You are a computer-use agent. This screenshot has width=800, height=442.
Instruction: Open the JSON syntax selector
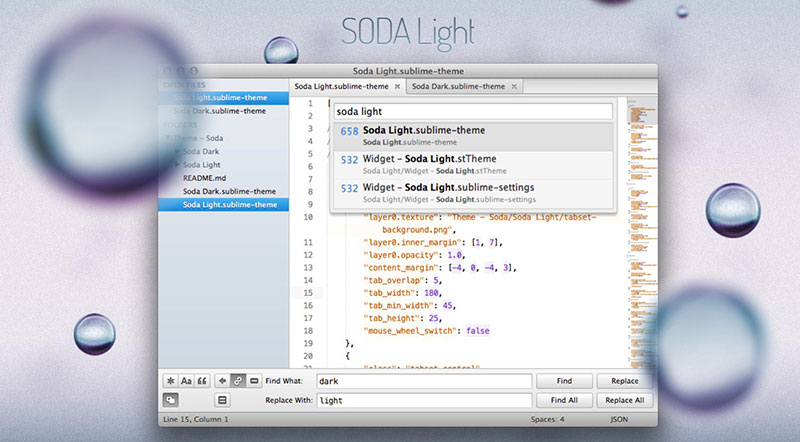619,420
